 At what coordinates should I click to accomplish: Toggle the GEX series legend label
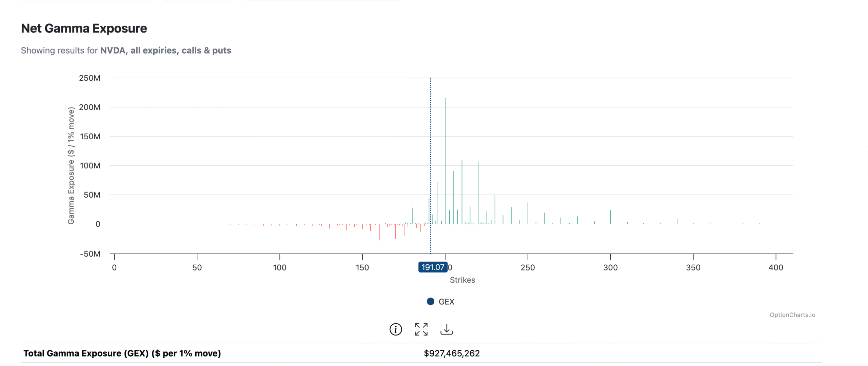(x=446, y=302)
